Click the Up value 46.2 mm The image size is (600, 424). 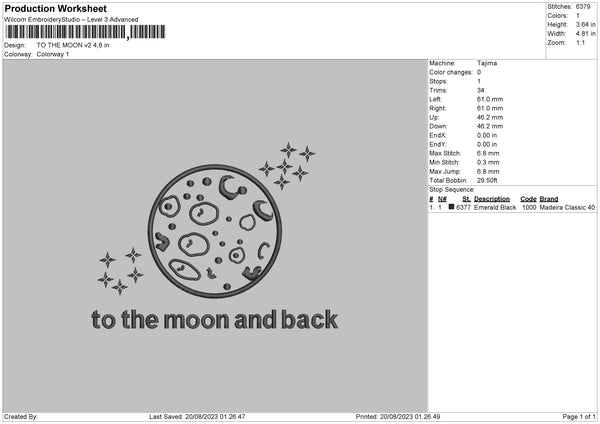click(x=490, y=117)
